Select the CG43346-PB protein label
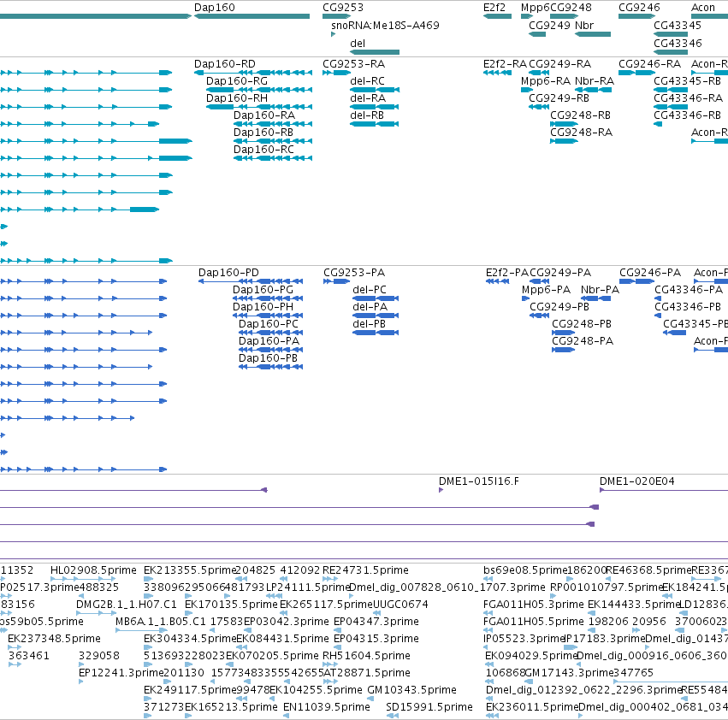 688,307
